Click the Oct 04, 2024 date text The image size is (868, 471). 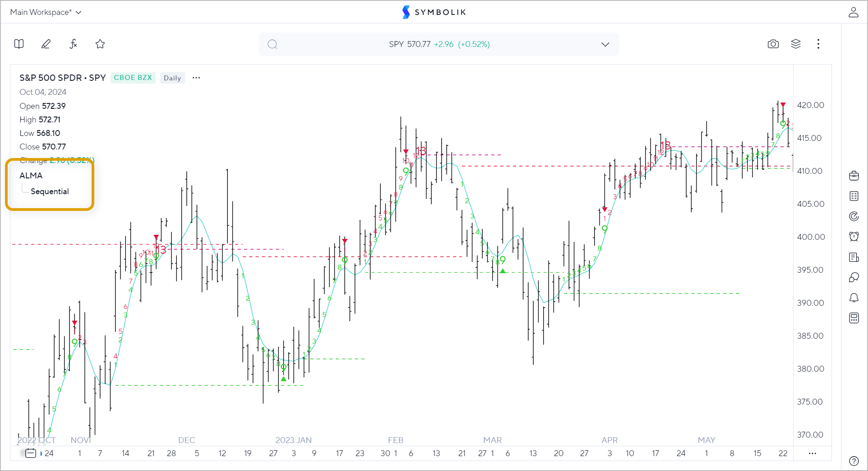click(x=43, y=92)
